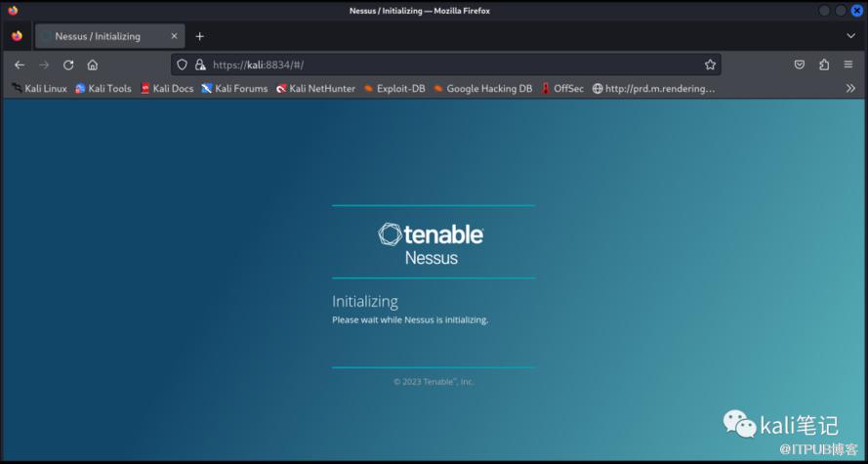Expand the list all tabs chevron
Viewport: 868px width, 464px height.
pyautogui.click(x=850, y=36)
